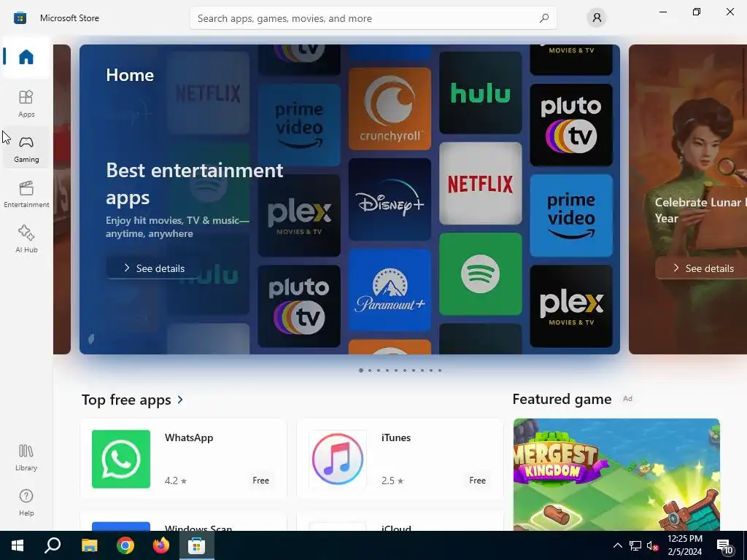This screenshot has width=747, height=560.
Task: Click the iTunes app icon
Action: point(338,459)
